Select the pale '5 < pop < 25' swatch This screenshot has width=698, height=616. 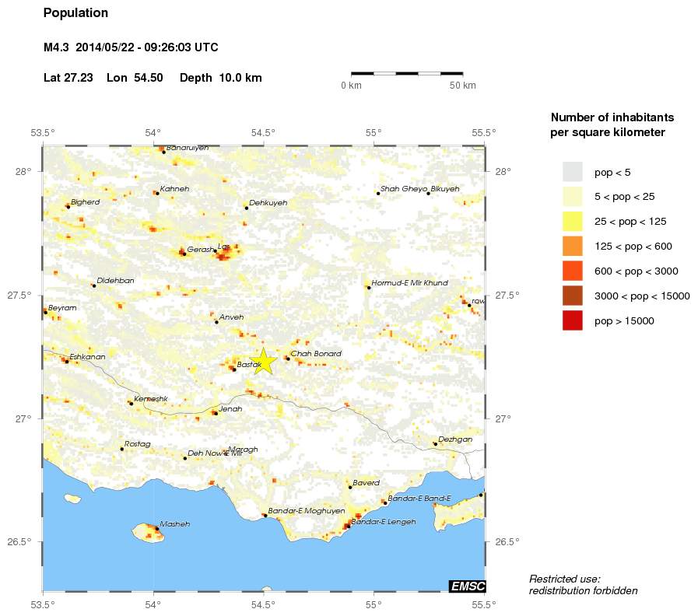click(x=573, y=197)
